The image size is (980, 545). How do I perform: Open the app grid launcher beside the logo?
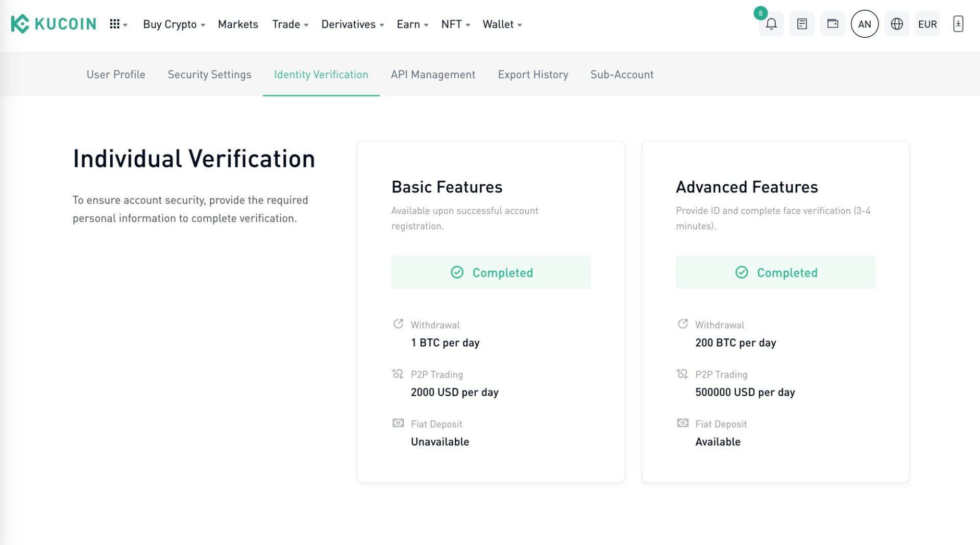pyautogui.click(x=117, y=23)
